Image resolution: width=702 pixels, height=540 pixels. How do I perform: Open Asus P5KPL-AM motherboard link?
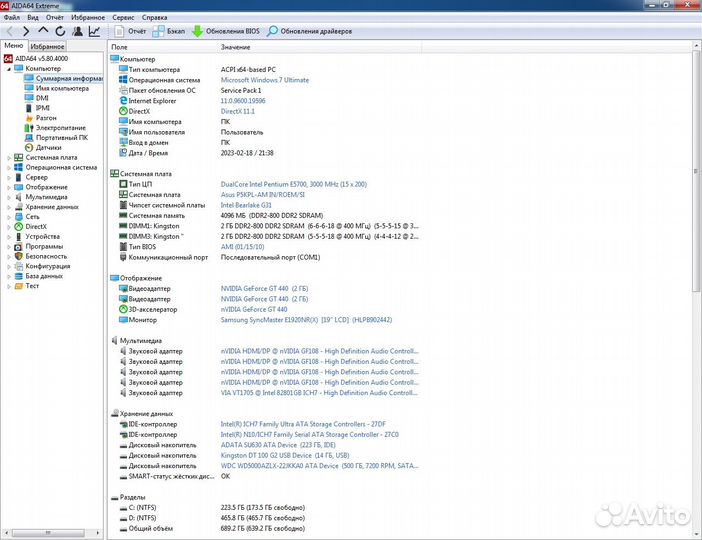click(262, 195)
